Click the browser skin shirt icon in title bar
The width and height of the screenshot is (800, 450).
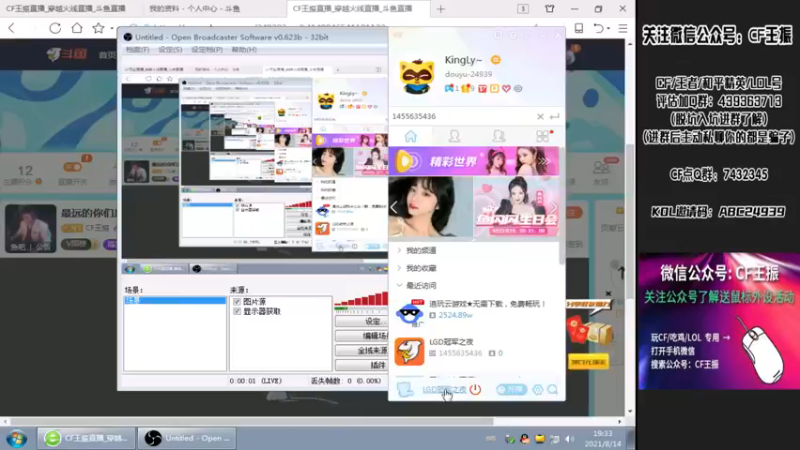pyautogui.click(x=549, y=9)
